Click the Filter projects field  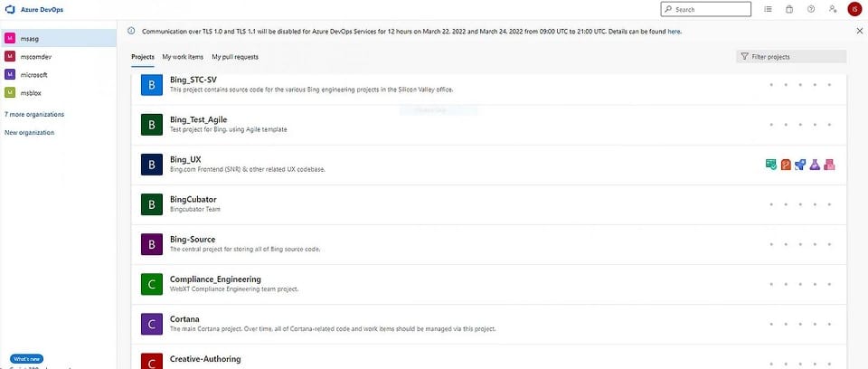[x=791, y=56]
